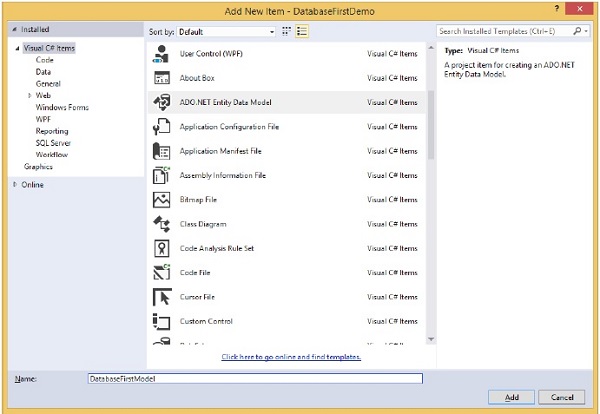Expand the Online templates section
The width and height of the screenshot is (600, 414).
coord(15,185)
